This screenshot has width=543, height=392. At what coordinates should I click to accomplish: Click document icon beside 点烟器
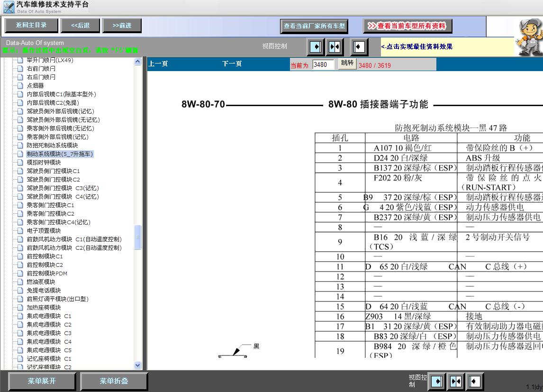[20, 85]
